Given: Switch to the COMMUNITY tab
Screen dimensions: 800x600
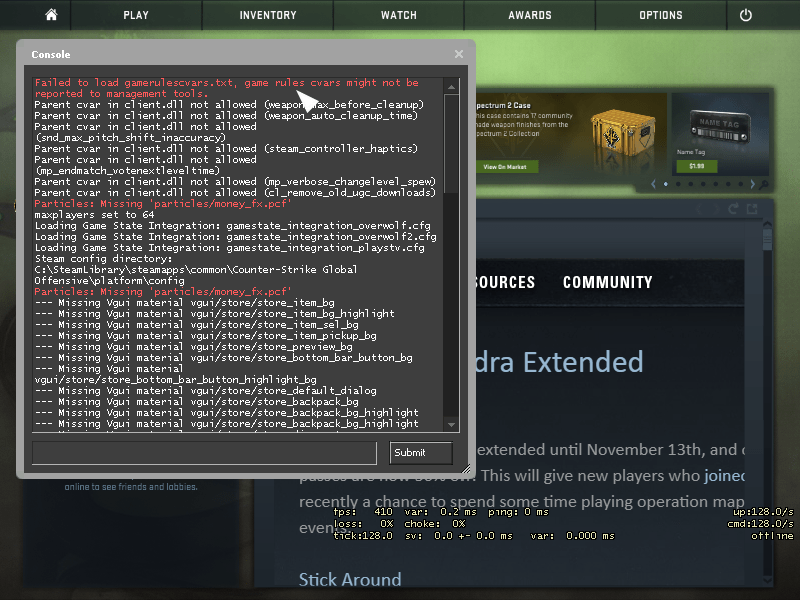Looking at the screenshot, I should pyautogui.click(x=607, y=282).
